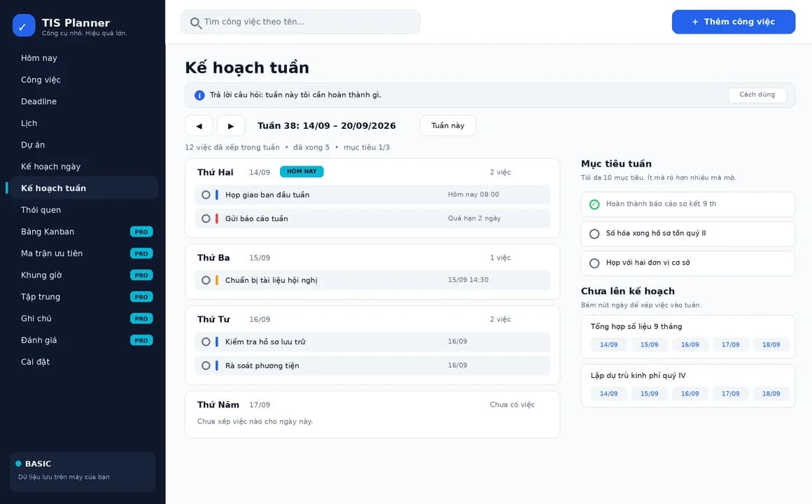This screenshot has width=812, height=504.
Task: Tick goal 'Số hóa xong hồ sơ tồn quý II'
Action: [594, 234]
